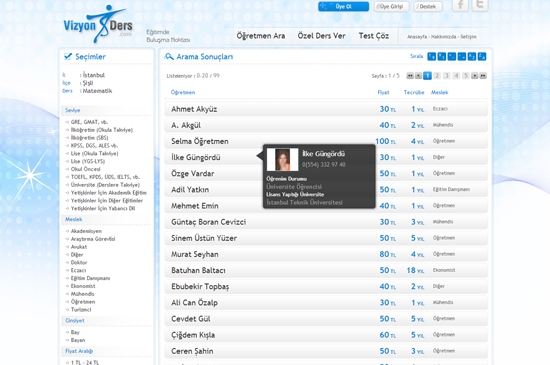
Task: Sort results descending with the 9-1 icon
Action: point(442,56)
